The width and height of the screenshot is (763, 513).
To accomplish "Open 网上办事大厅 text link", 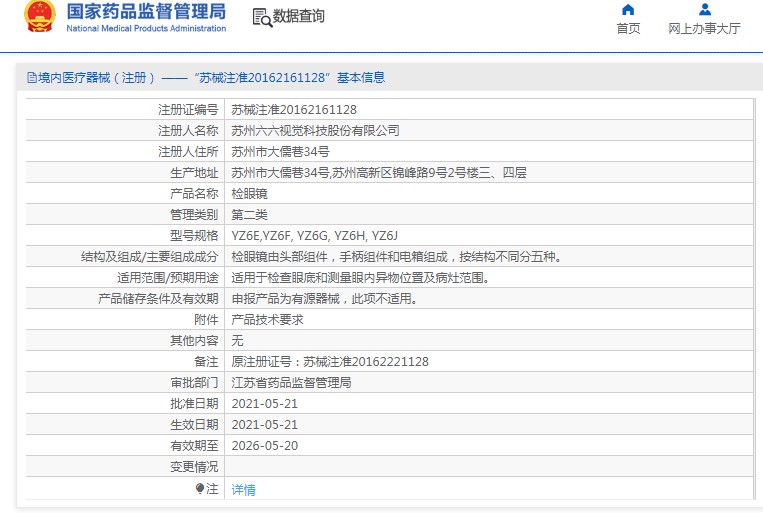I will pyautogui.click(x=704, y=28).
